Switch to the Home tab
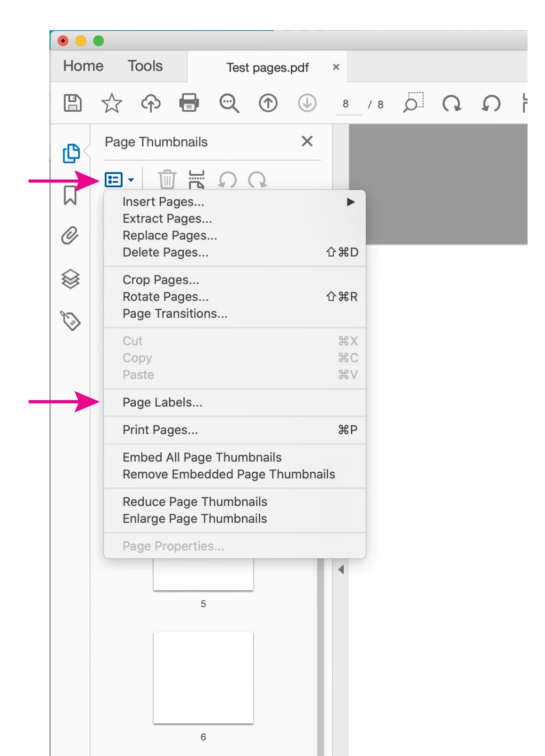Viewport: 545px width, 756px height. click(x=83, y=66)
